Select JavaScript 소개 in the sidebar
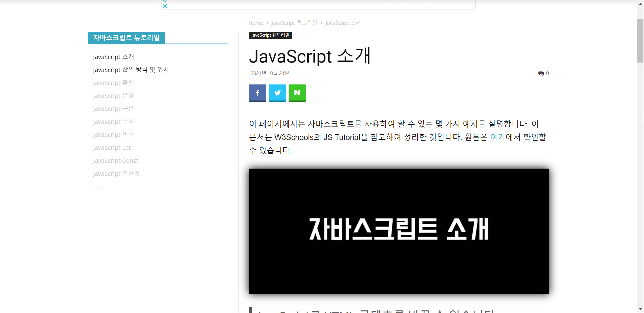Screen dimensions: 644x313 coord(113,57)
